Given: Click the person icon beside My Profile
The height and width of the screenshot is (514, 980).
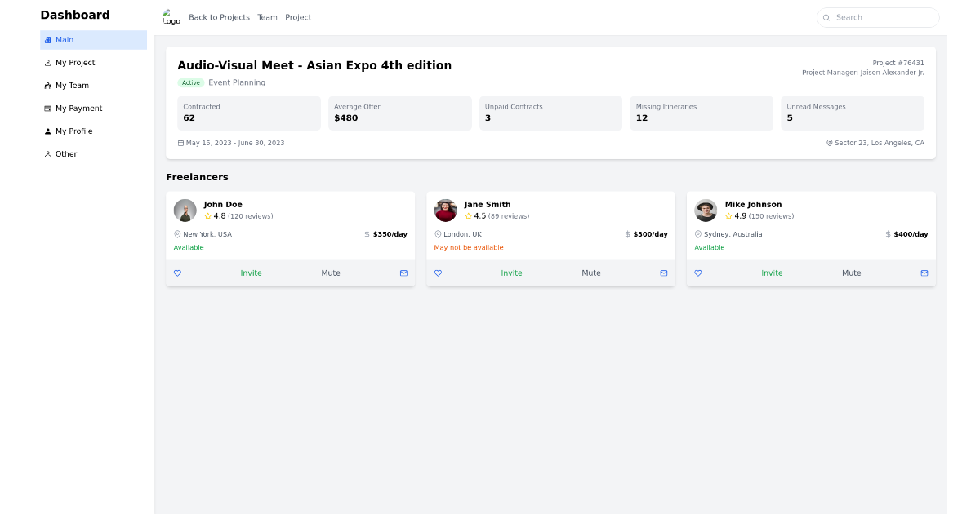Looking at the screenshot, I should 47,131.
